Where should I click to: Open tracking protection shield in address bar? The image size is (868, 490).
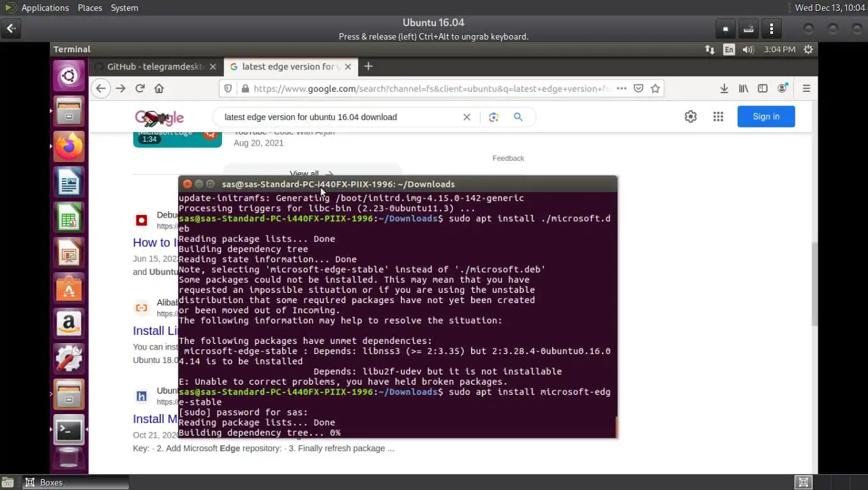coord(228,89)
